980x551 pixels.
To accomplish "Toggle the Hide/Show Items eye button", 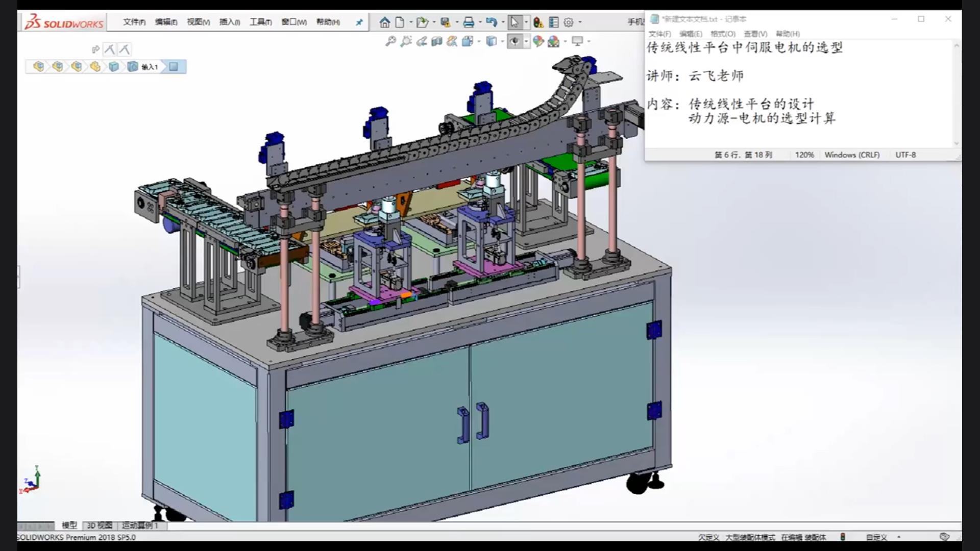I will point(514,41).
